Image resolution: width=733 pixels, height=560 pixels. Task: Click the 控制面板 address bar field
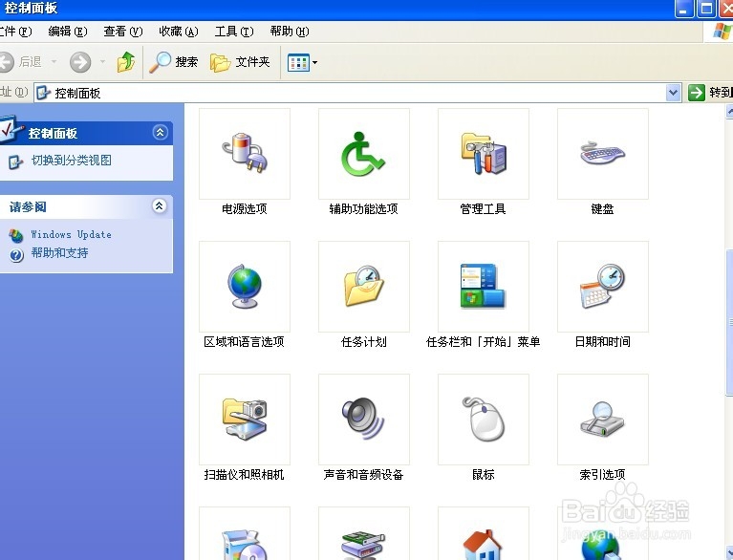(x=357, y=93)
